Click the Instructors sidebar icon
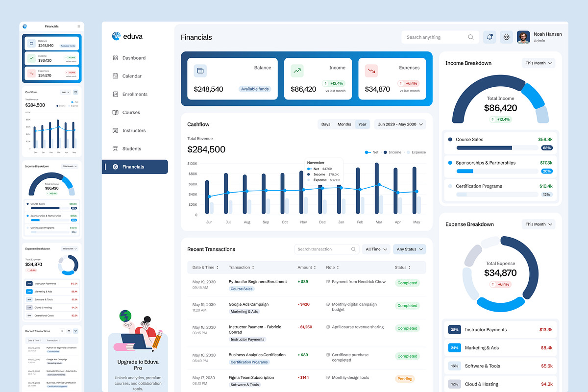The height and width of the screenshot is (392, 588). (x=116, y=130)
